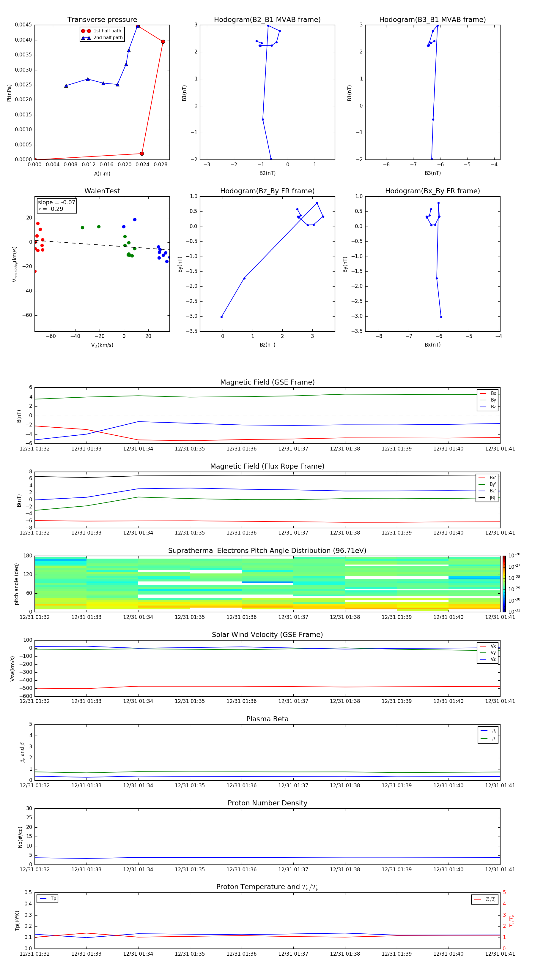
Task: Select the By' entry in the Flux Rope legend
Action: [x=487, y=484]
